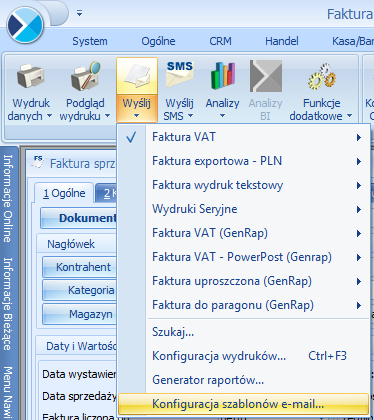Expand the Faktura uproszczona submenu arrow
This screenshot has height=420, width=374.
(359, 281)
